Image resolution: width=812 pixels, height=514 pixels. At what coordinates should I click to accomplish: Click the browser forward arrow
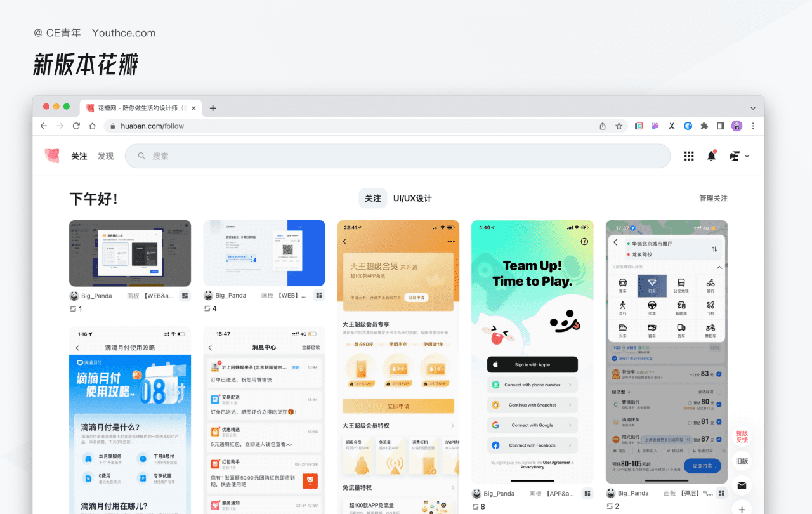(x=60, y=126)
